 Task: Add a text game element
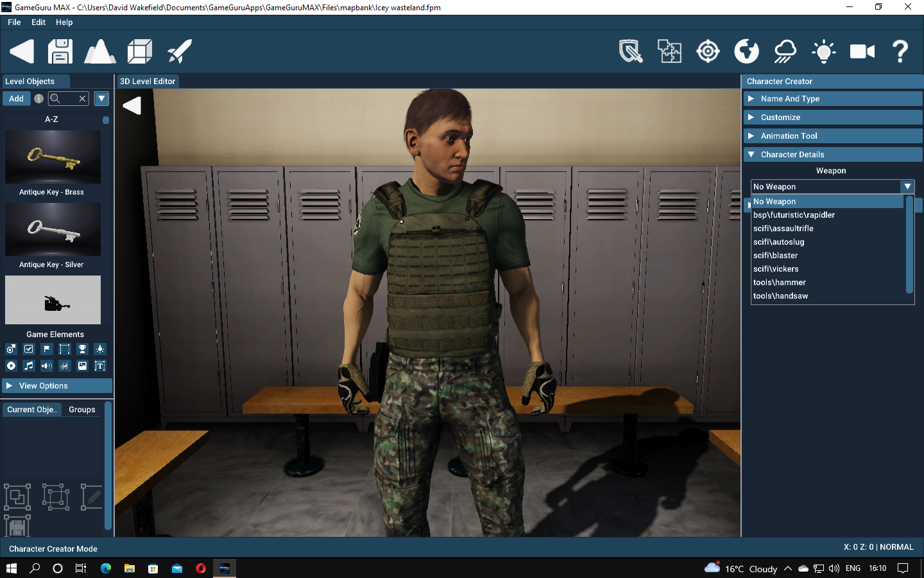click(x=99, y=365)
